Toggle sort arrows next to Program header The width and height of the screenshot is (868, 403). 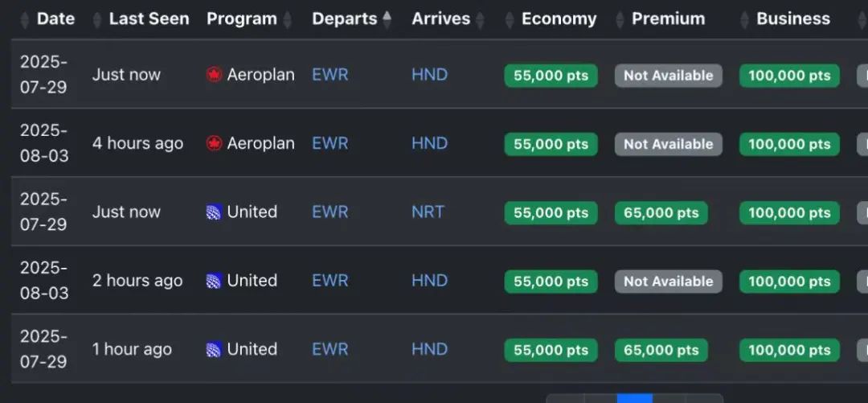click(287, 19)
